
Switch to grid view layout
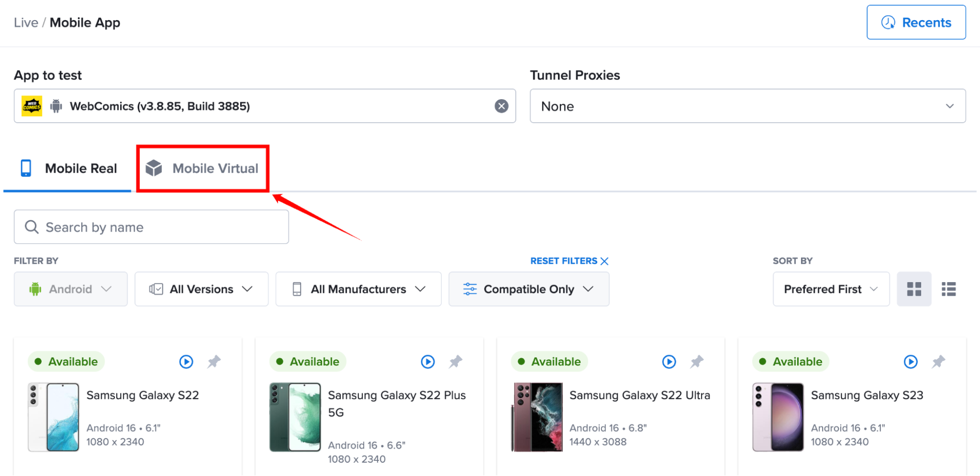coord(914,289)
